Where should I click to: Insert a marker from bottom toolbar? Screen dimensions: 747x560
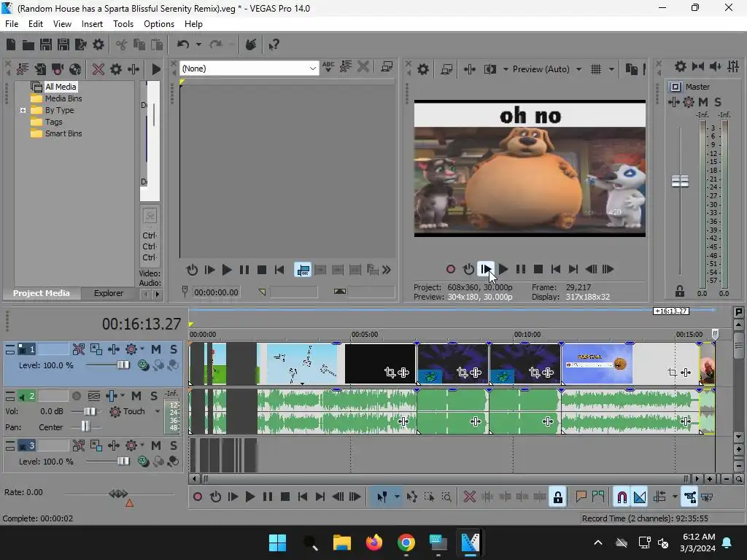tap(581, 497)
